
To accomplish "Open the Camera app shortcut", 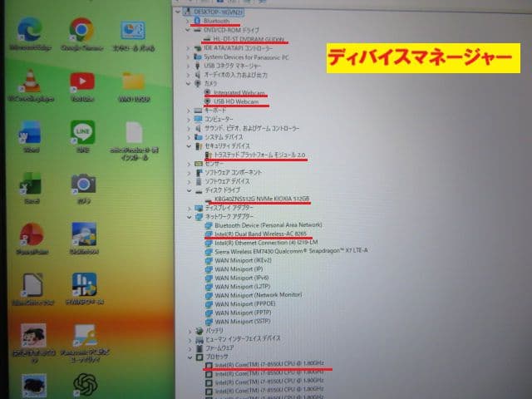I will pyautogui.click(x=83, y=184).
